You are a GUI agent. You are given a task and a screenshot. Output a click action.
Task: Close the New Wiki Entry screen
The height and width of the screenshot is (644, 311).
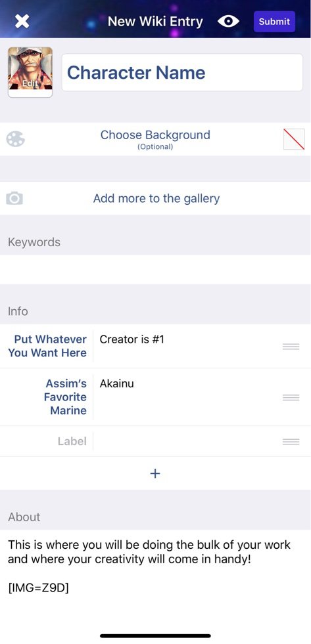(x=22, y=21)
